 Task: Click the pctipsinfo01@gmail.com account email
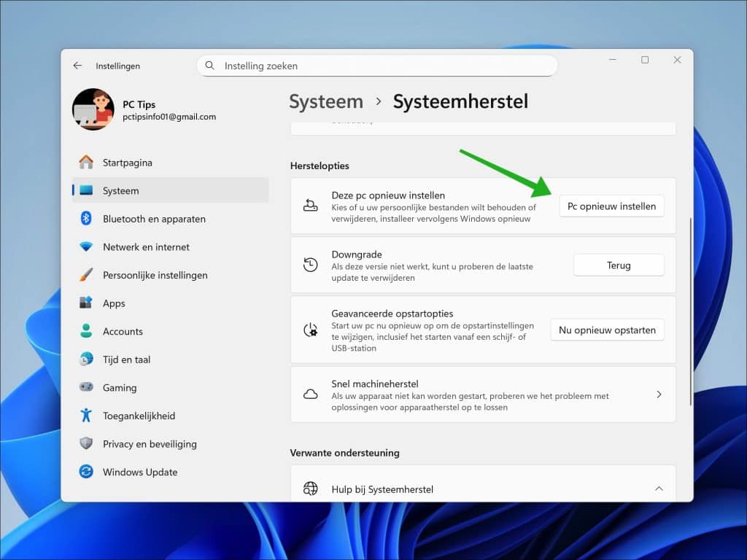click(169, 117)
